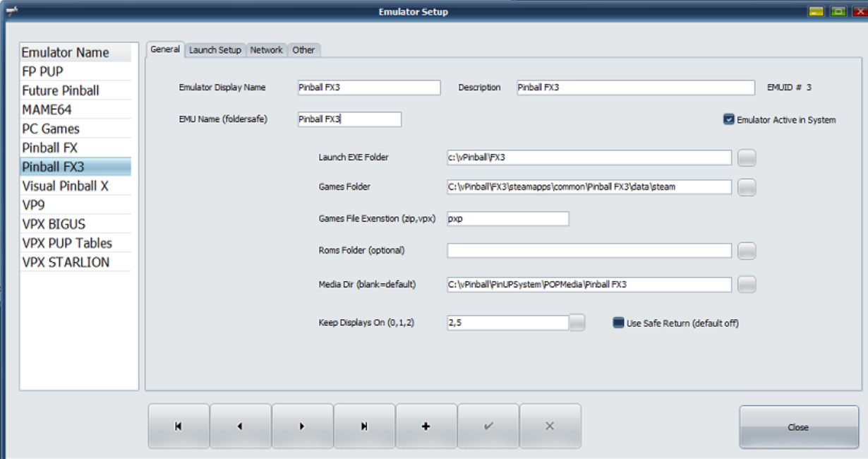The height and width of the screenshot is (459, 868).
Task: Open the Launch Setup tab
Action: tap(215, 50)
